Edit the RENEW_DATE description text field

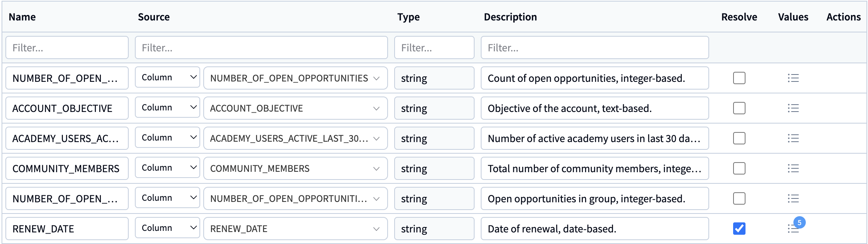[x=594, y=229]
